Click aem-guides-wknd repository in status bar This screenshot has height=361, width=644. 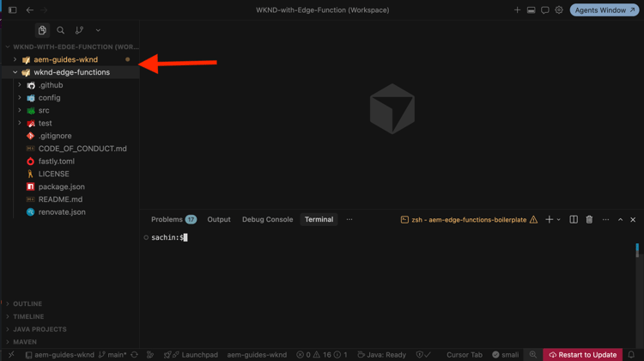(x=60, y=354)
